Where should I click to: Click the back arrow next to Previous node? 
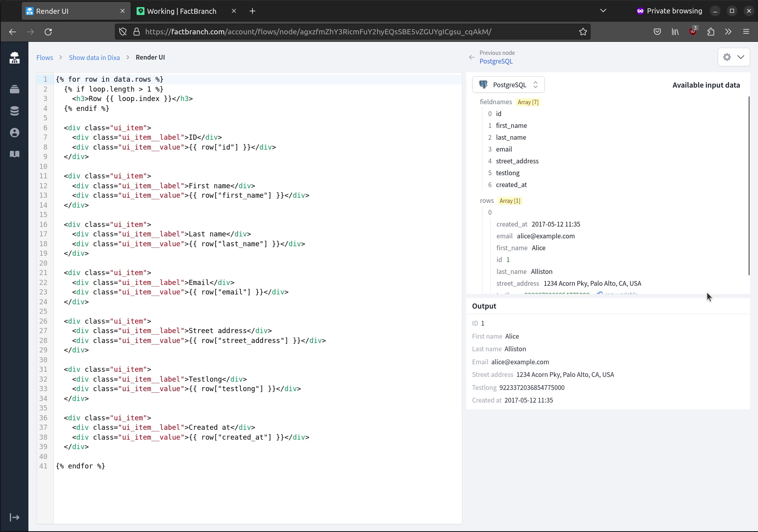point(471,57)
